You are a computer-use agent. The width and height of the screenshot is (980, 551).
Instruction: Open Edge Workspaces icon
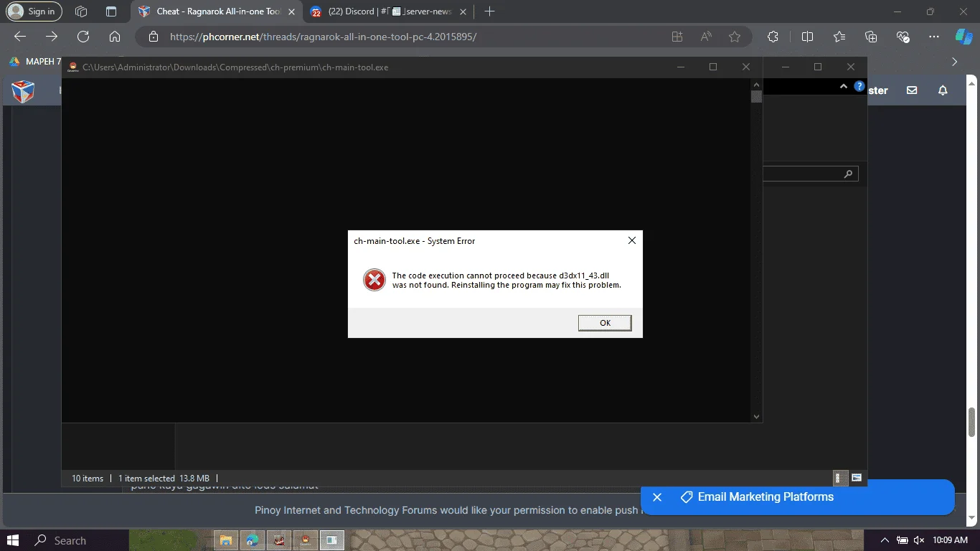tap(81, 11)
